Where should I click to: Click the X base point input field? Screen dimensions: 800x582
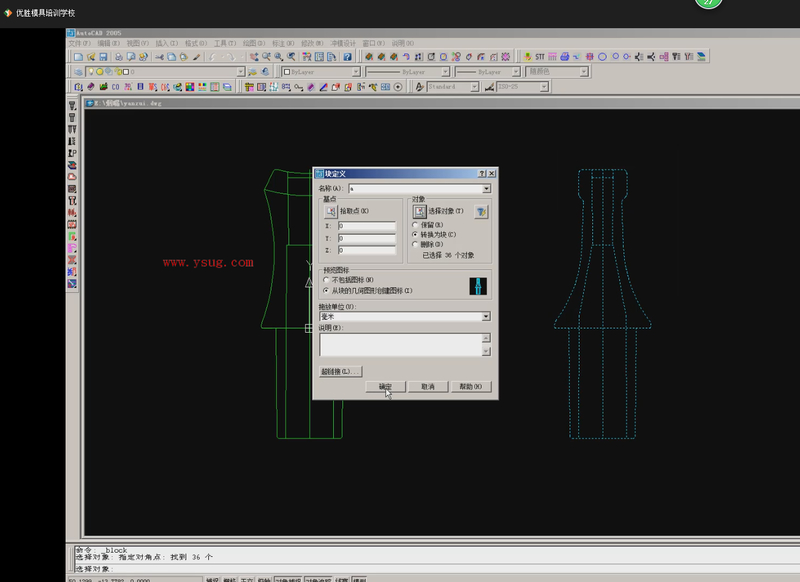tap(367, 226)
